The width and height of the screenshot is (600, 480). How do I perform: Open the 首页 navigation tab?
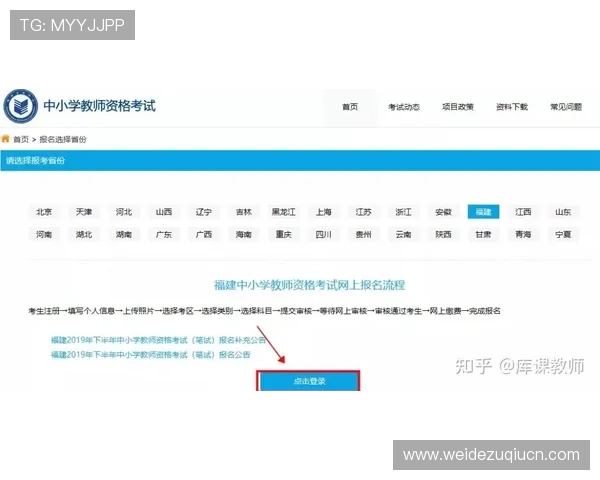pos(350,107)
